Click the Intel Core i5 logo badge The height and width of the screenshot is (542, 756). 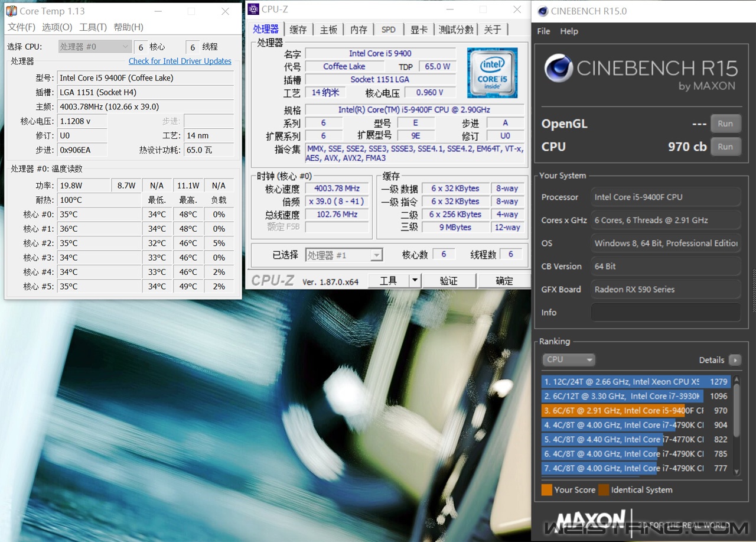coord(492,73)
